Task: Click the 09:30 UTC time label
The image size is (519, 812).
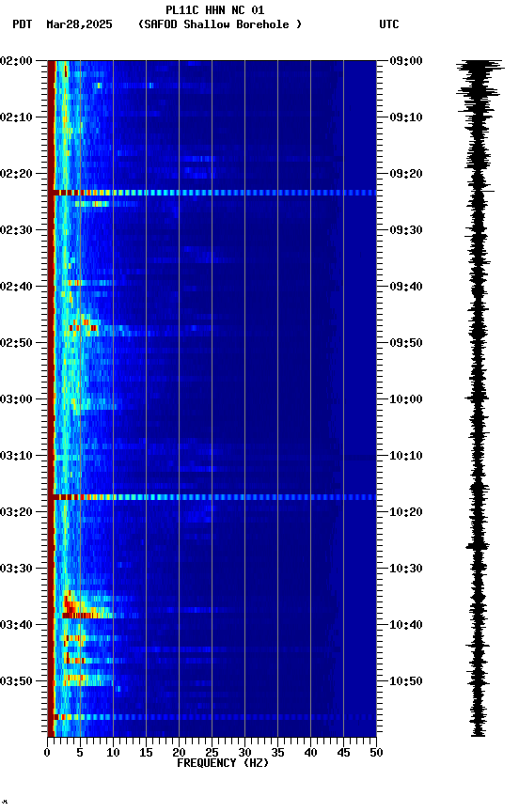Action: (x=406, y=230)
